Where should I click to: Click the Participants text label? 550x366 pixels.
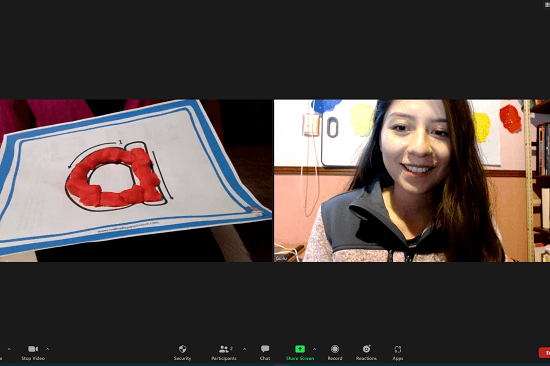pyautogui.click(x=224, y=358)
